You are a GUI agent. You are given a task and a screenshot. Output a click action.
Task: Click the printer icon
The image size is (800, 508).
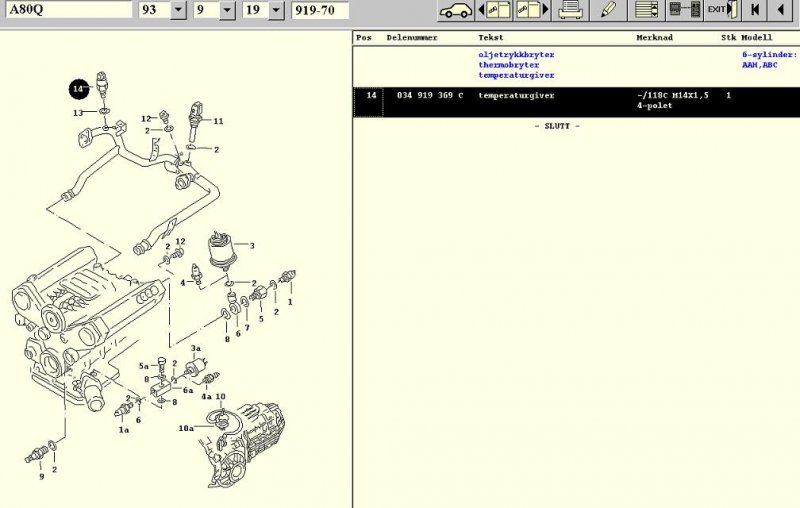(571, 10)
